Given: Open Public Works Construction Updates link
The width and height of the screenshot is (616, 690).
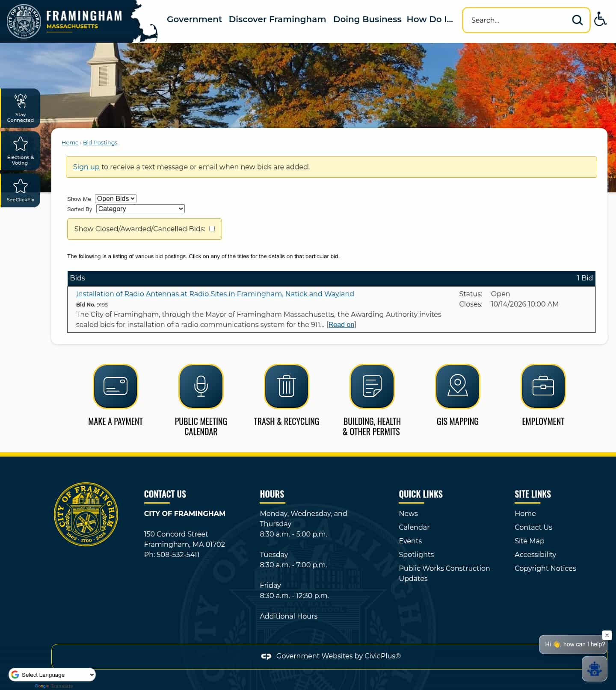Looking at the screenshot, I should (x=444, y=573).
